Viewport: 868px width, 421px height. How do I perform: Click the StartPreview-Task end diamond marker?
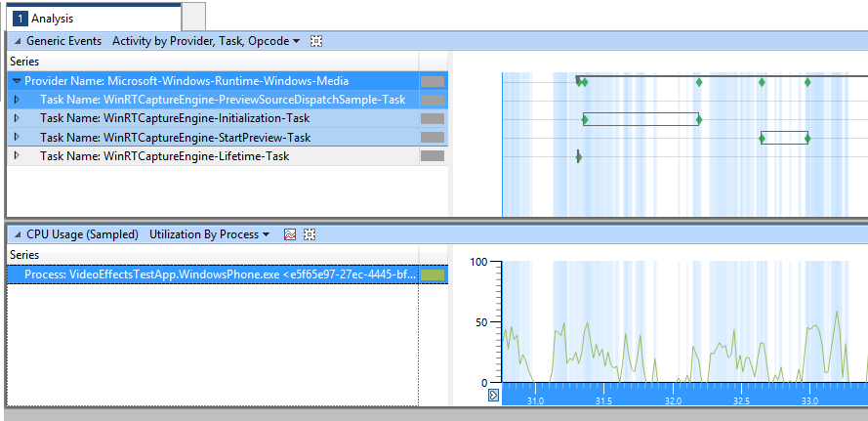[x=807, y=138]
